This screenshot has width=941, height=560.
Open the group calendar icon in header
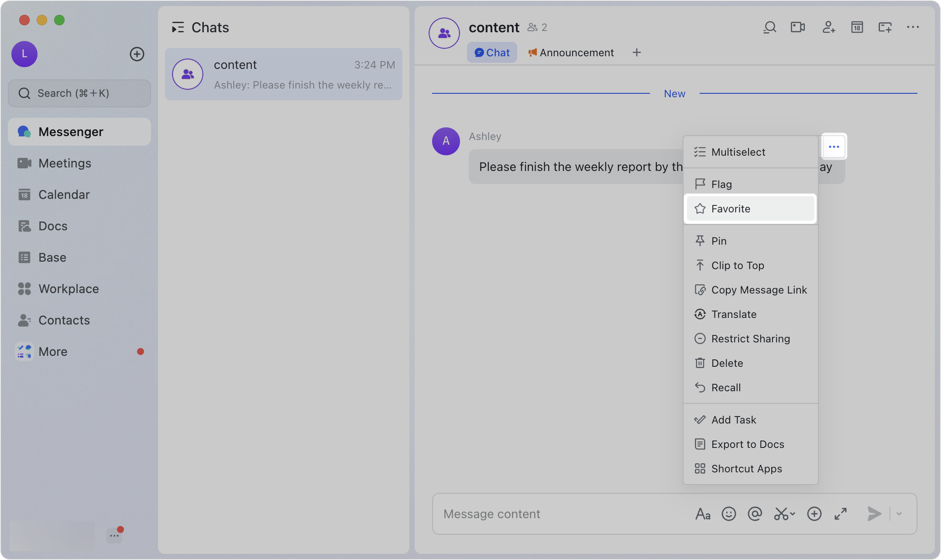[x=857, y=27]
